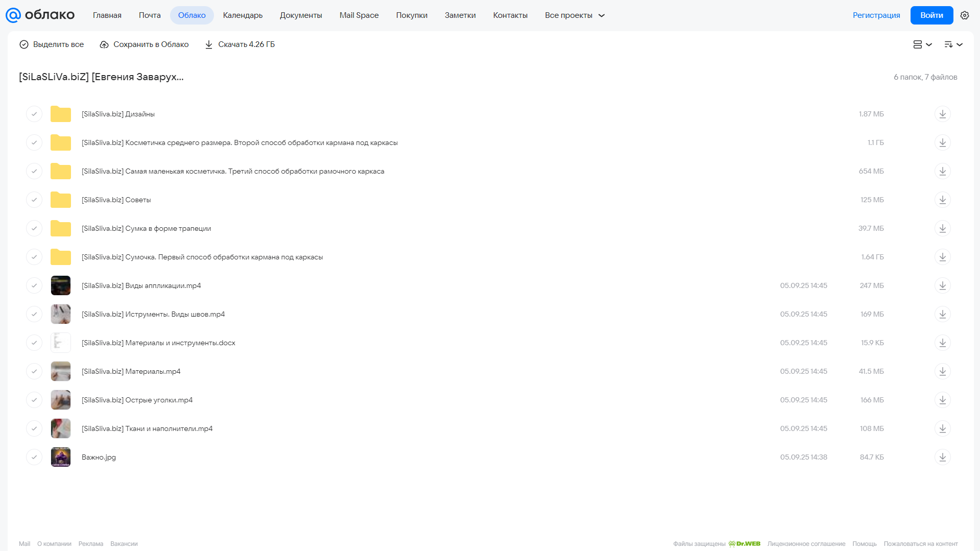Switch to Почта in top navigation

[x=150, y=15]
